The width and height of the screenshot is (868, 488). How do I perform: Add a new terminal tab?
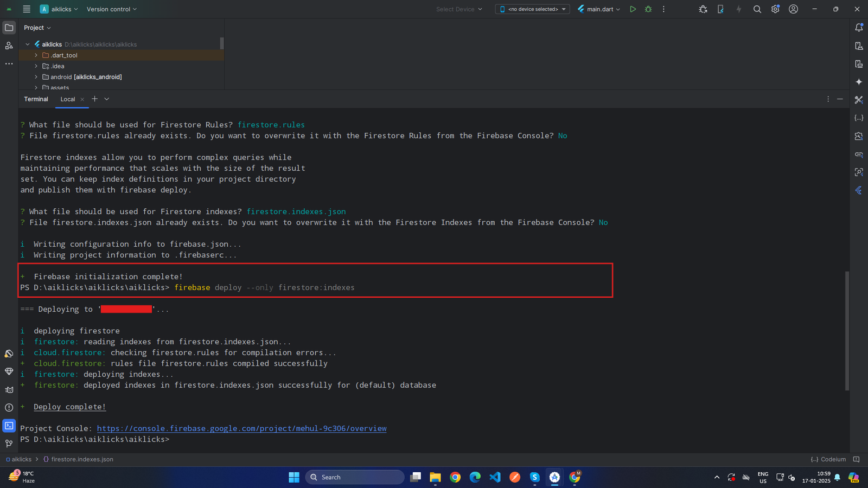tap(94, 99)
